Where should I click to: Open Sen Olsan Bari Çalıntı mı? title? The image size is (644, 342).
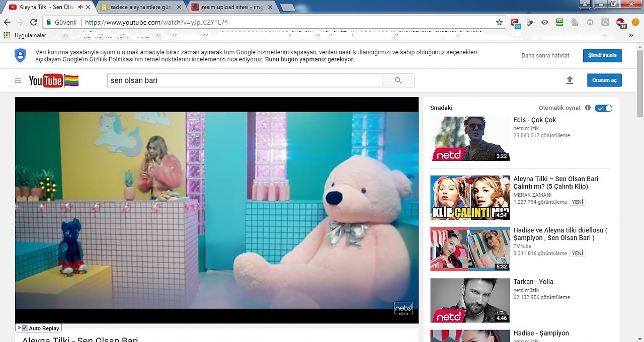click(x=556, y=183)
